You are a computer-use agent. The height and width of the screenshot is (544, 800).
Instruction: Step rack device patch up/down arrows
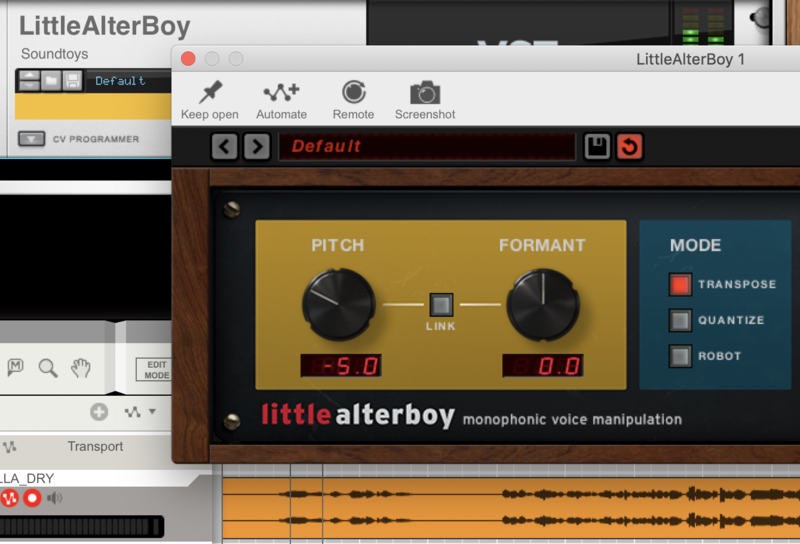[x=29, y=81]
